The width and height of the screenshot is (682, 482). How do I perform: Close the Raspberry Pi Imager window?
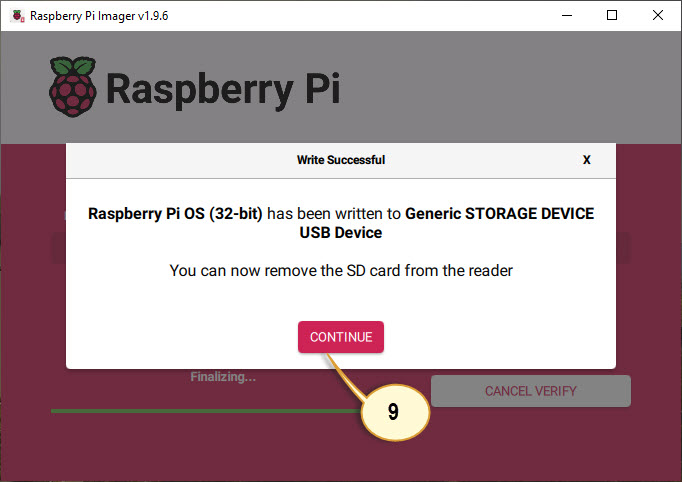click(x=658, y=15)
